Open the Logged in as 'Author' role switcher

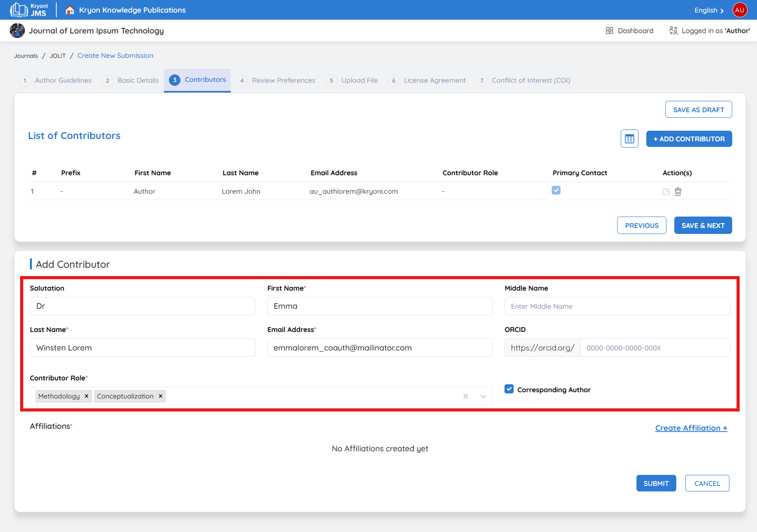pos(710,31)
